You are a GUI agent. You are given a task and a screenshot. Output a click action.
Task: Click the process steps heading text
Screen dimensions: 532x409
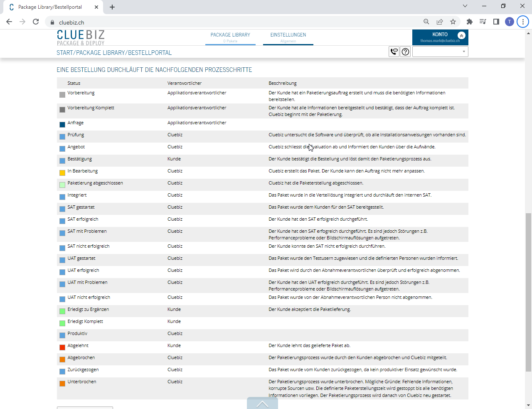(155, 70)
